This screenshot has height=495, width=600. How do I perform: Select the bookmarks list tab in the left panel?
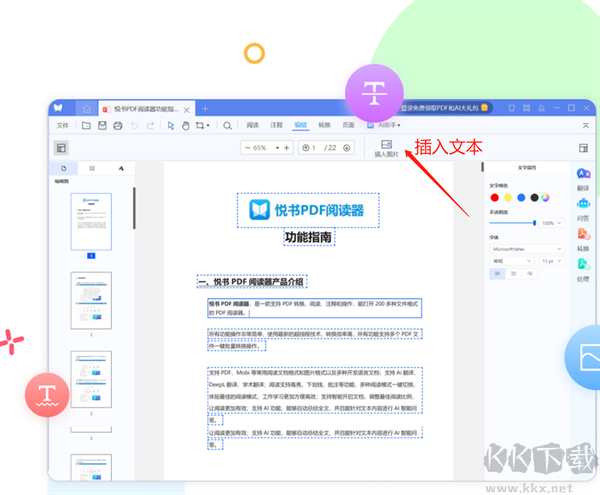click(92, 168)
